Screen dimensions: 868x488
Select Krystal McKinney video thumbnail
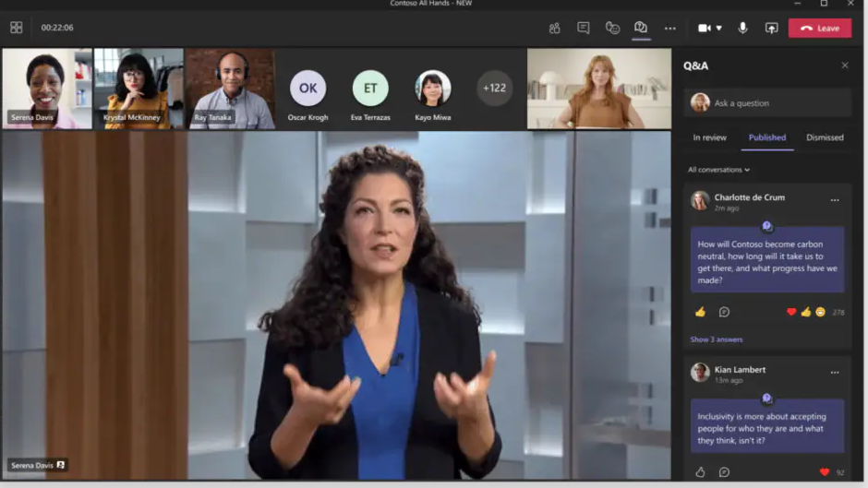pos(139,89)
